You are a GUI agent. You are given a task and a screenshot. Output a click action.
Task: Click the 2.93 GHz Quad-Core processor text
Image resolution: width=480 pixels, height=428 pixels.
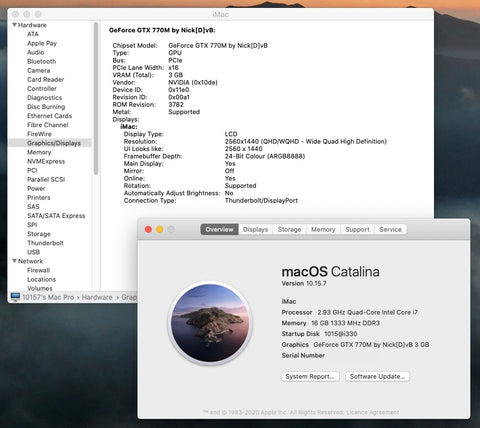[368, 312]
